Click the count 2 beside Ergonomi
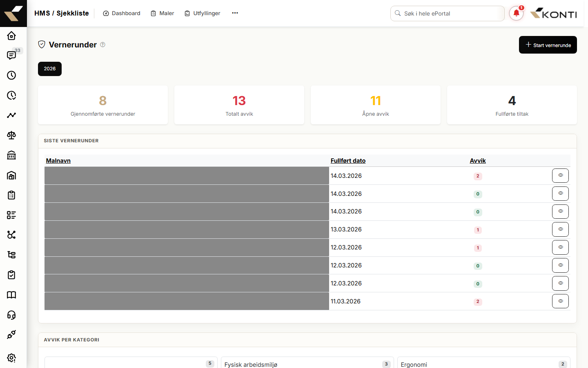Image resolution: width=588 pixels, height=368 pixels. click(x=563, y=364)
